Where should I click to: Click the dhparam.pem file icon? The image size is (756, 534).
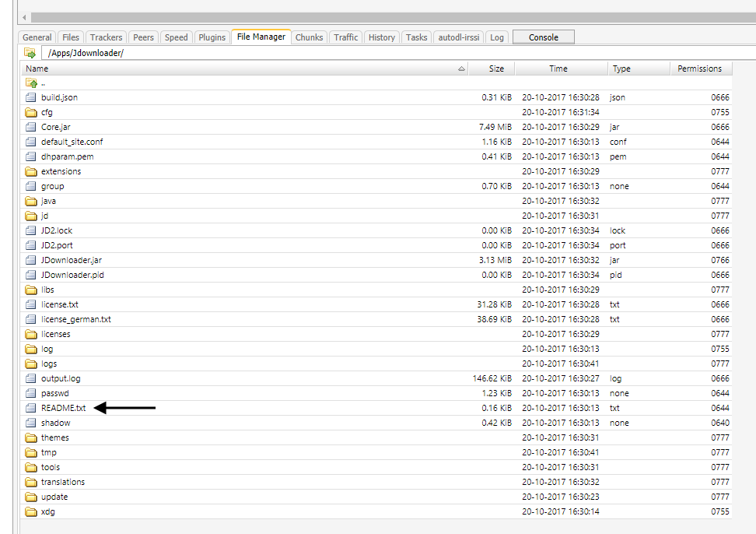pyautogui.click(x=31, y=156)
